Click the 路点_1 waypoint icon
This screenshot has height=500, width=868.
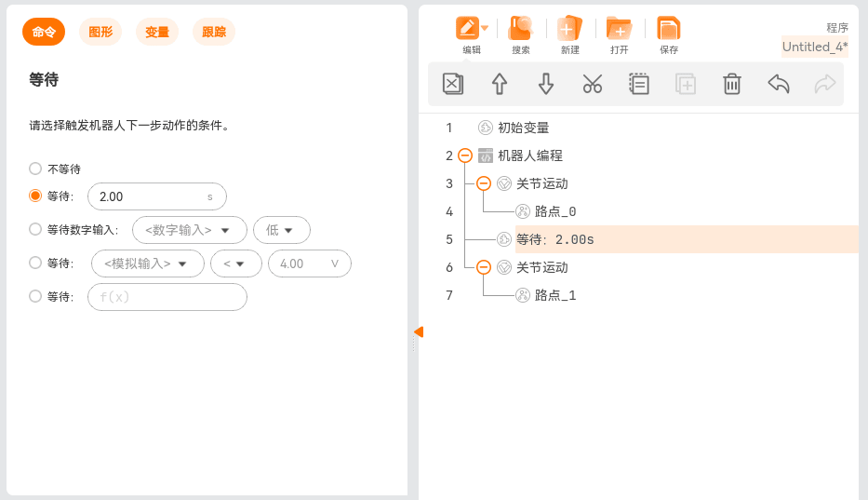pyautogui.click(x=523, y=295)
